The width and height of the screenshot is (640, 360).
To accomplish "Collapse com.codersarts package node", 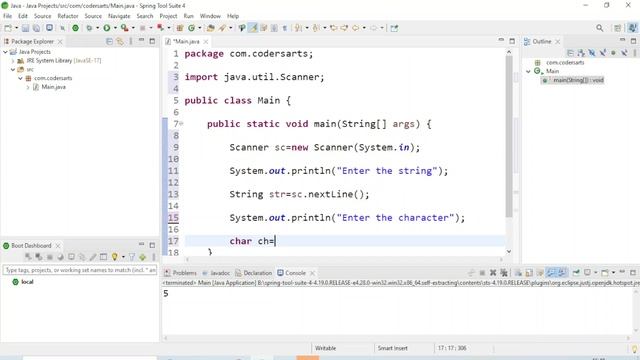I will pos(20,78).
